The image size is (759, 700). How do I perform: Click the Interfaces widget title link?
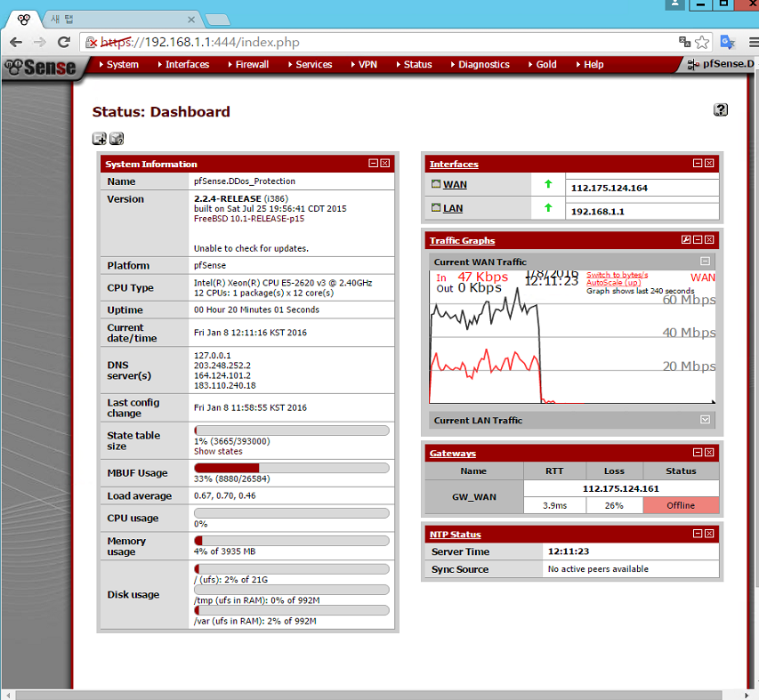454,164
